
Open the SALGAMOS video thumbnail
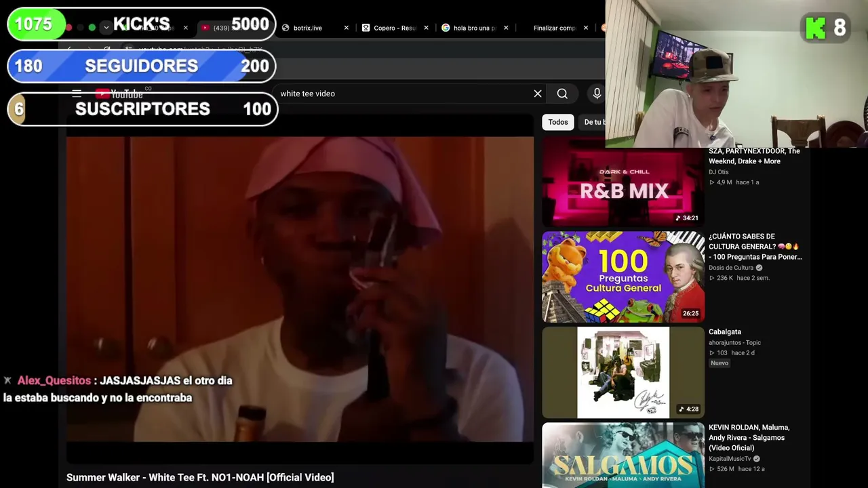click(623, 455)
